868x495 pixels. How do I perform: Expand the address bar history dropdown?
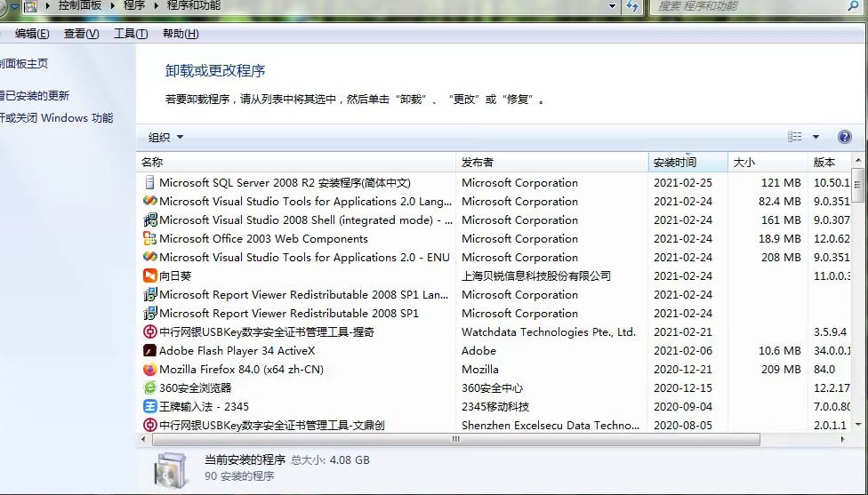pos(612,6)
